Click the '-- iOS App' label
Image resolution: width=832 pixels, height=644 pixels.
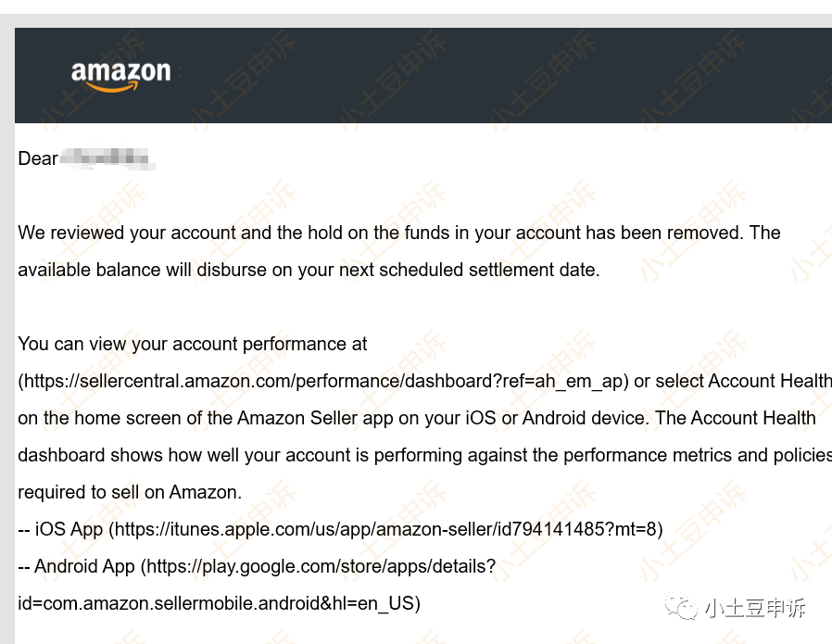coord(60,529)
